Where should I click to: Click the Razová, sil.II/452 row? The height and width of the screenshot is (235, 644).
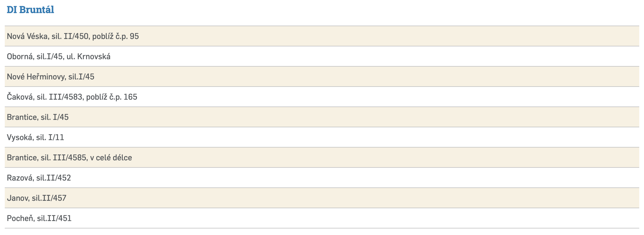[322, 178]
